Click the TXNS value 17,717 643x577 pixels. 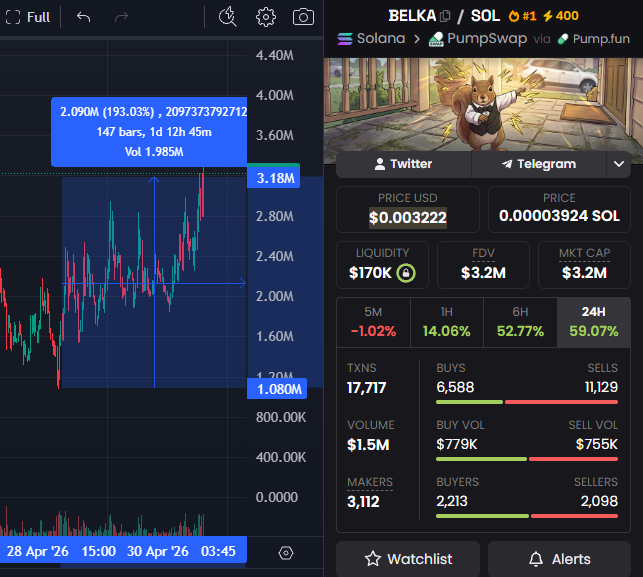click(x=367, y=388)
